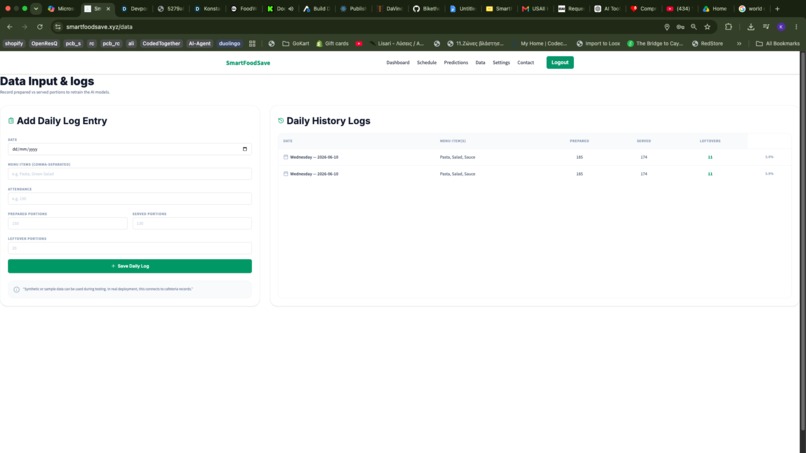Viewport: 806px width, 453px height.
Task: Open the browser extensions puzzle icon
Action: point(728,27)
